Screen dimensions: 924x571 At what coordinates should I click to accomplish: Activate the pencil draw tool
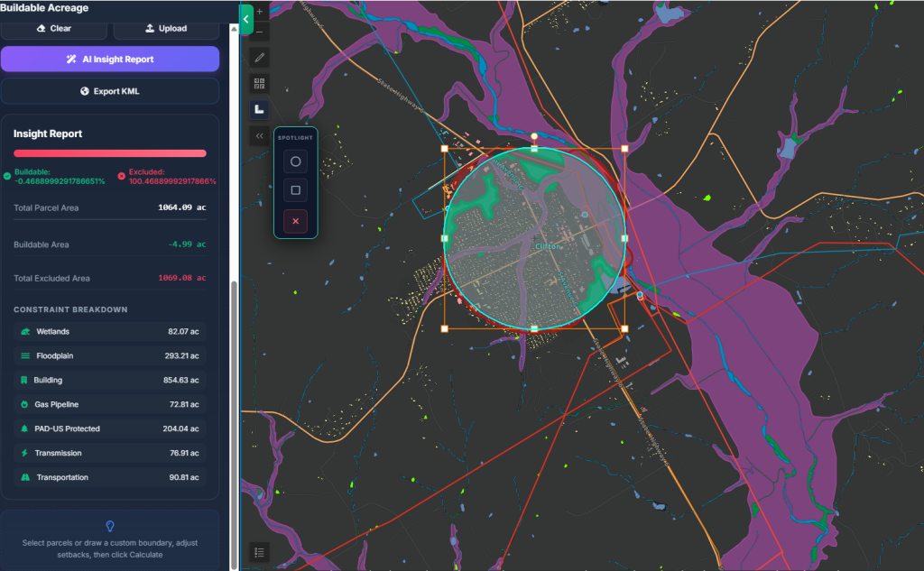tap(259, 57)
